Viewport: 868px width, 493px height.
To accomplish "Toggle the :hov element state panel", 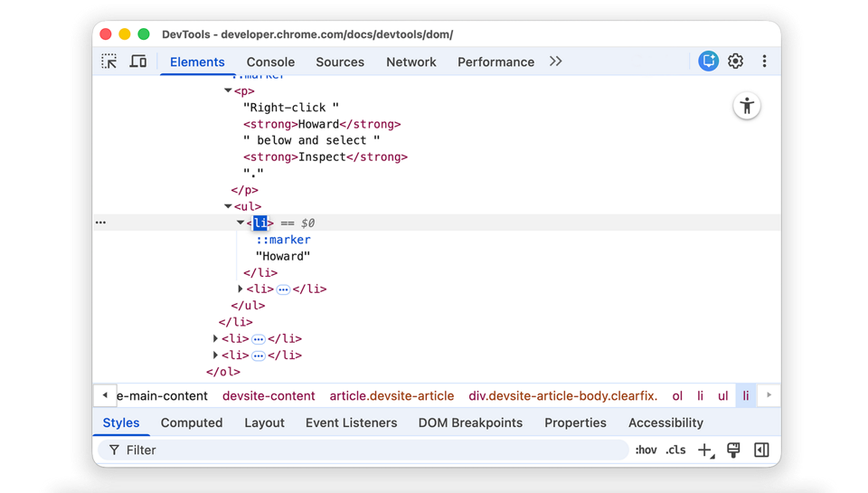I will [x=646, y=450].
